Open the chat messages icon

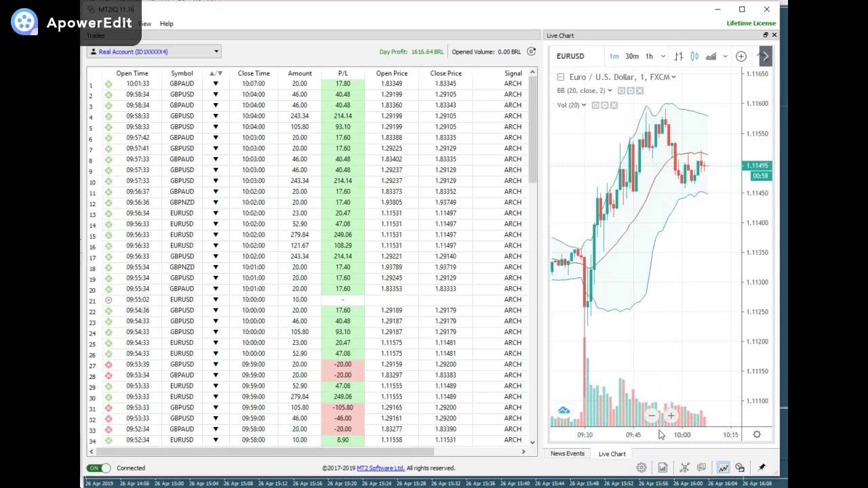point(701,468)
